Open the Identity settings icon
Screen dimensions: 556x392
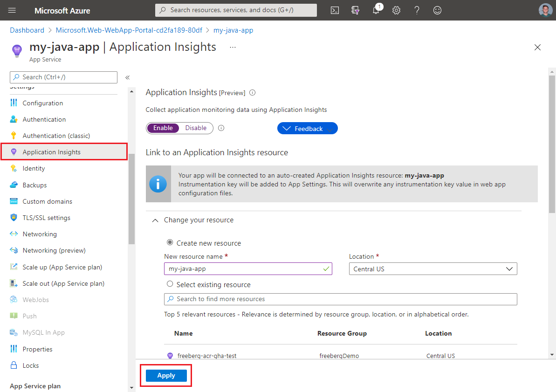[14, 168]
